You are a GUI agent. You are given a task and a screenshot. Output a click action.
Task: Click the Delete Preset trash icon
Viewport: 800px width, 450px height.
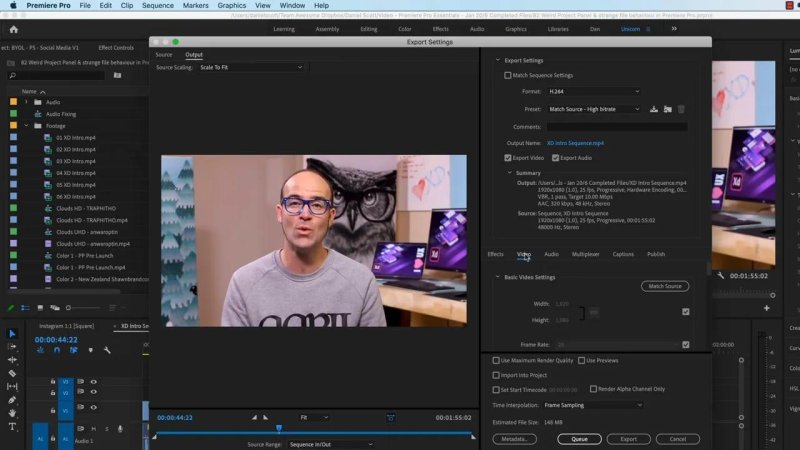click(x=681, y=109)
